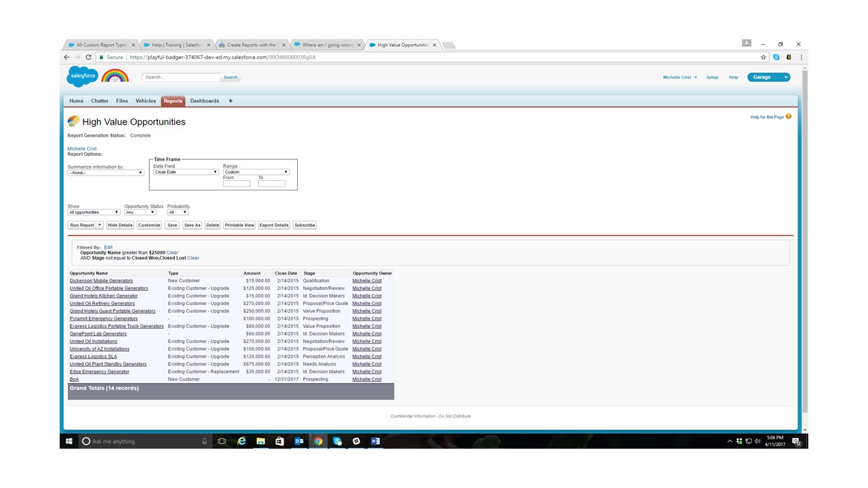
Task: Click the Chrome user profile icon
Action: point(747,43)
